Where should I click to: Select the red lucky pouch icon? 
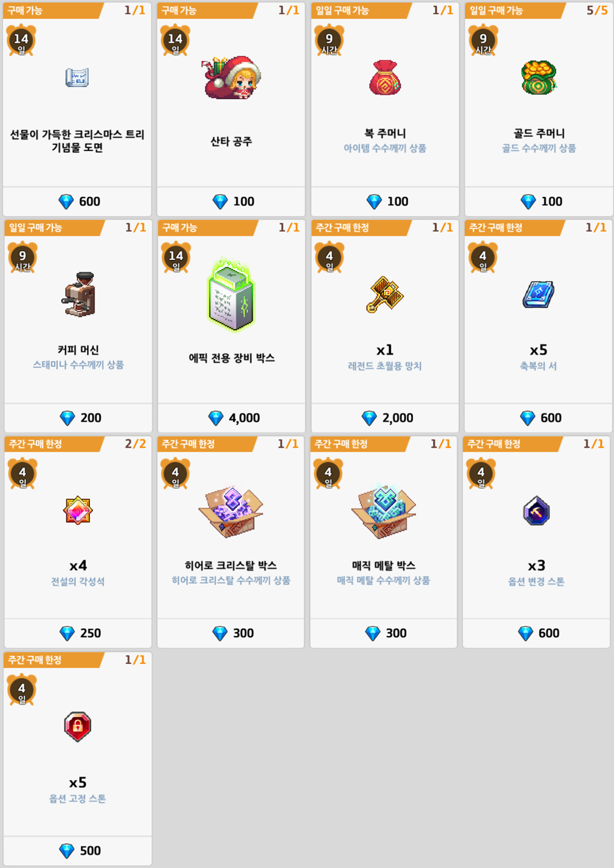click(x=385, y=78)
